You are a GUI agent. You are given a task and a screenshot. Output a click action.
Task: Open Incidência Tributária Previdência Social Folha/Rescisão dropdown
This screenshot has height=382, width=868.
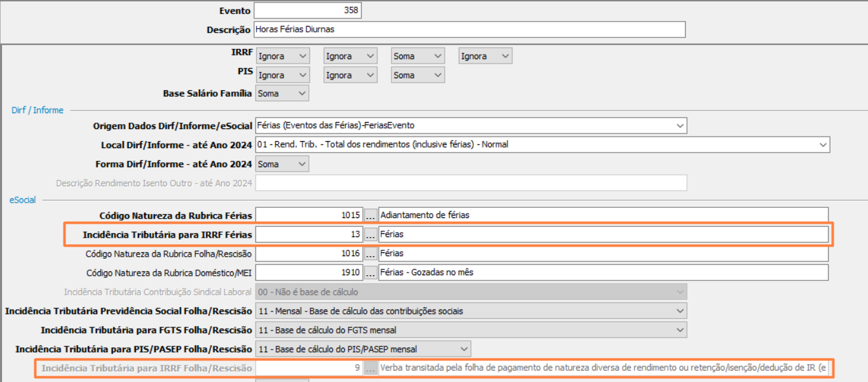(470, 311)
